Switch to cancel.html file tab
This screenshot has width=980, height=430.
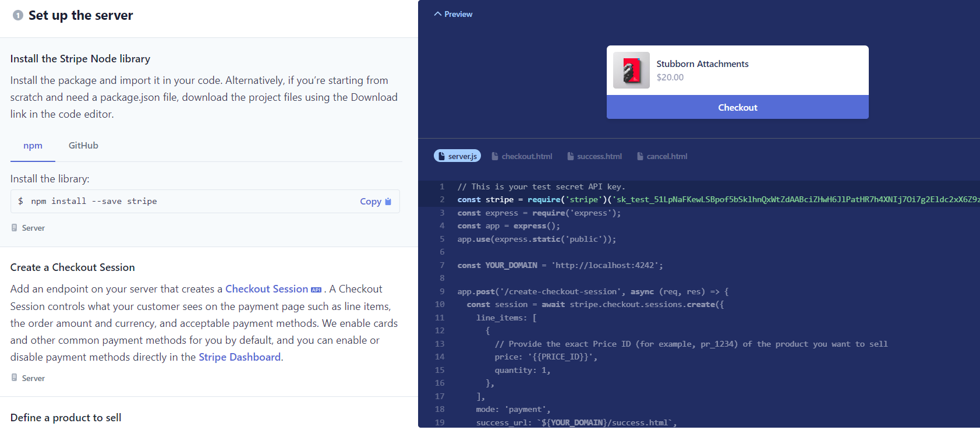(x=662, y=156)
